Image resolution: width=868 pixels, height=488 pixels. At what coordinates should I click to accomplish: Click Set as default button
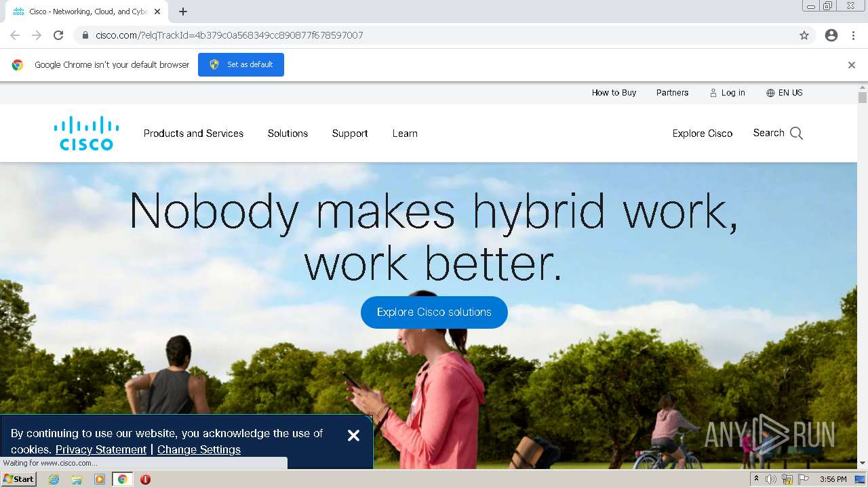click(241, 64)
